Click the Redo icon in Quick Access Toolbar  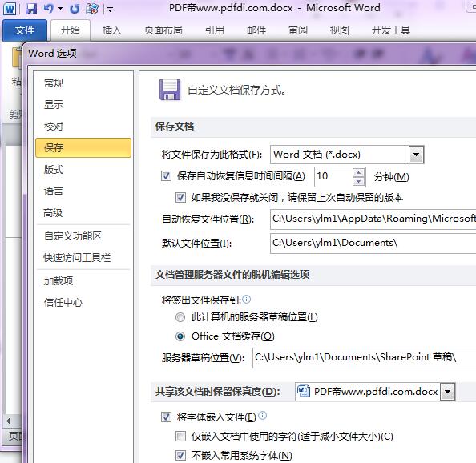coord(75,9)
